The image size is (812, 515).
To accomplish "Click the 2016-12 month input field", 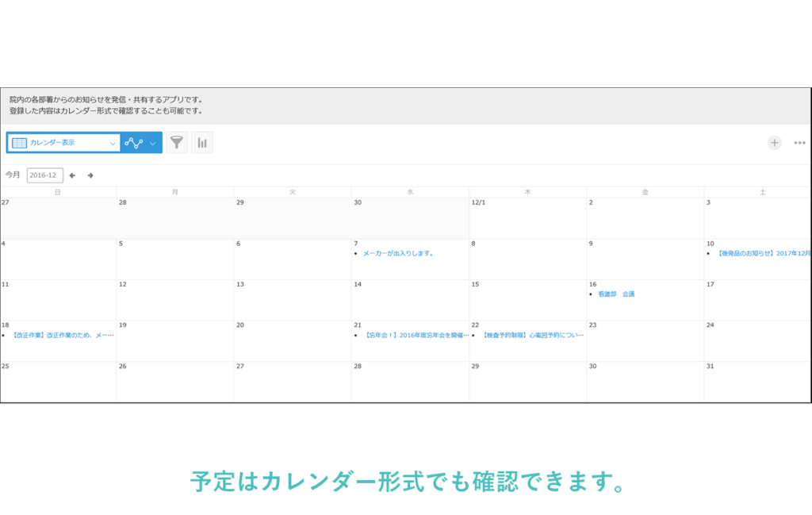I will 44,175.
